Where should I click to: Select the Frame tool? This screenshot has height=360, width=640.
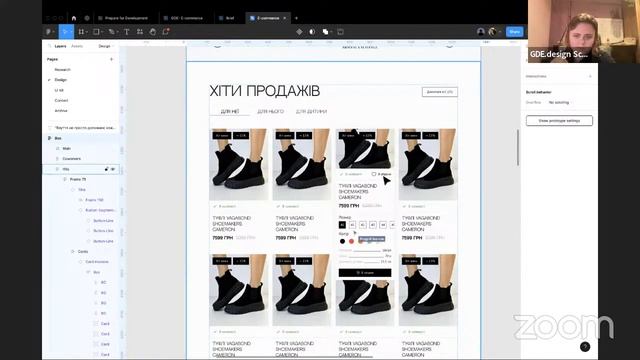(81, 31)
